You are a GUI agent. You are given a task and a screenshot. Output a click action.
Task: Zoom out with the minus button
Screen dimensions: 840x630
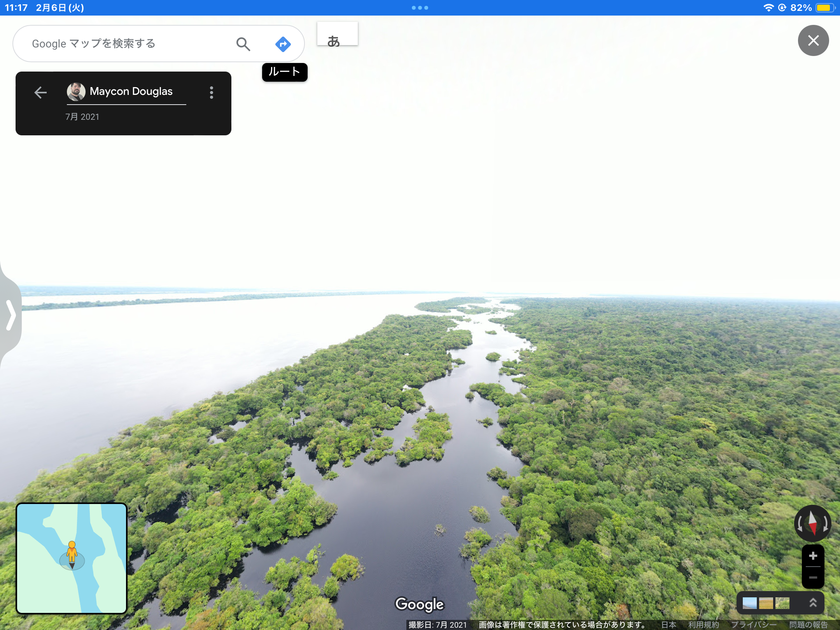click(x=813, y=577)
